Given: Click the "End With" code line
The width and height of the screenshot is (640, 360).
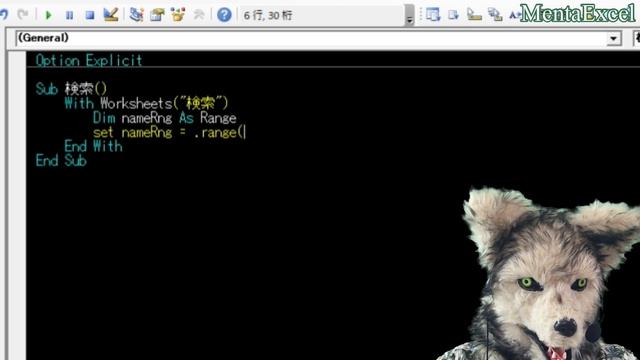Looking at the screenshot, I should (x=93, y=146).
